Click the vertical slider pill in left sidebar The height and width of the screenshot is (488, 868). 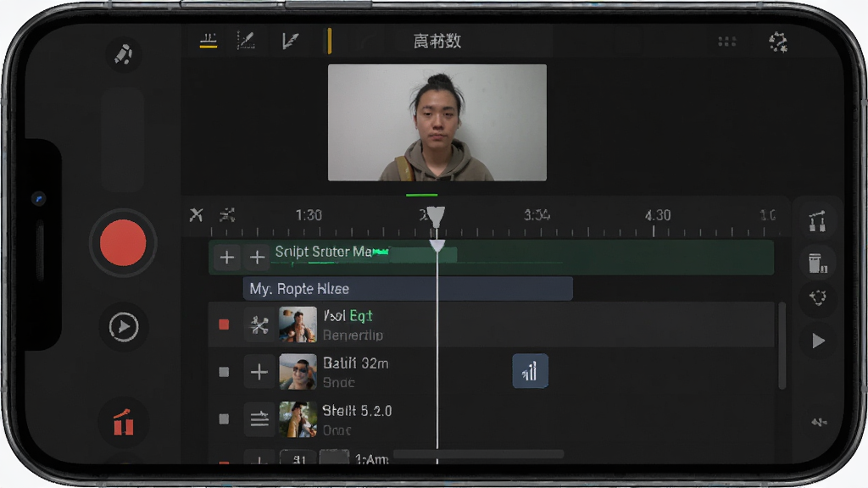coord(123,140)
